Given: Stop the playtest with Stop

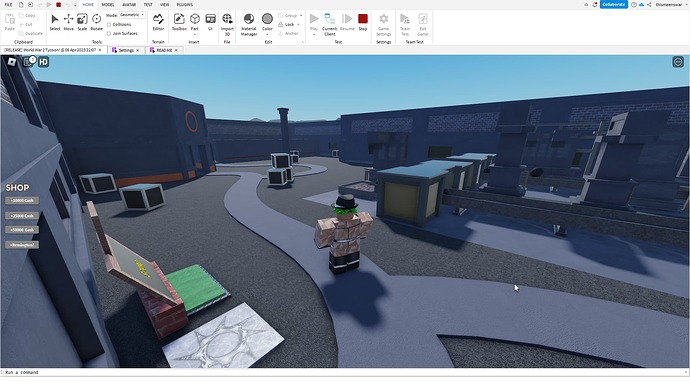Looking at the screenshot, I should [363, 22].
